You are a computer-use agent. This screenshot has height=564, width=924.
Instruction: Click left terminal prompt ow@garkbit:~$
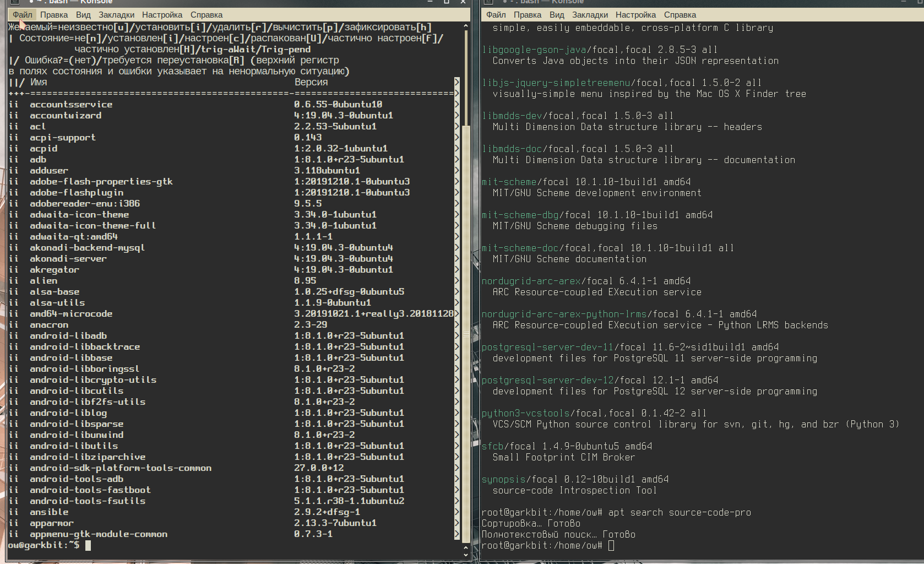click(x=44, y=545)
